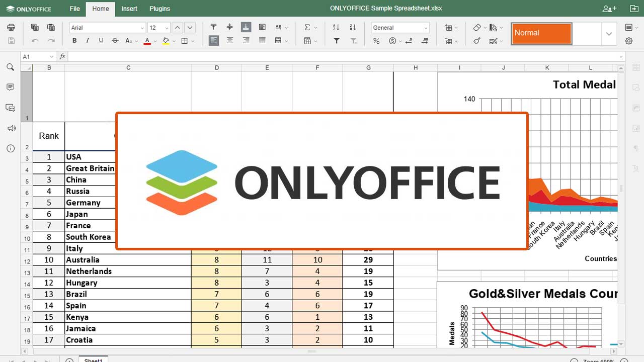Apply Filter funnel icon
644x362 pixels.
[x=337, y=41]
